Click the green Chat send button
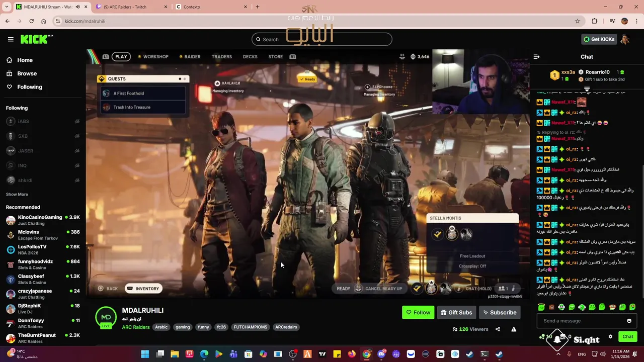The width and height of the screenshot is (644, 362). [628, 337]
